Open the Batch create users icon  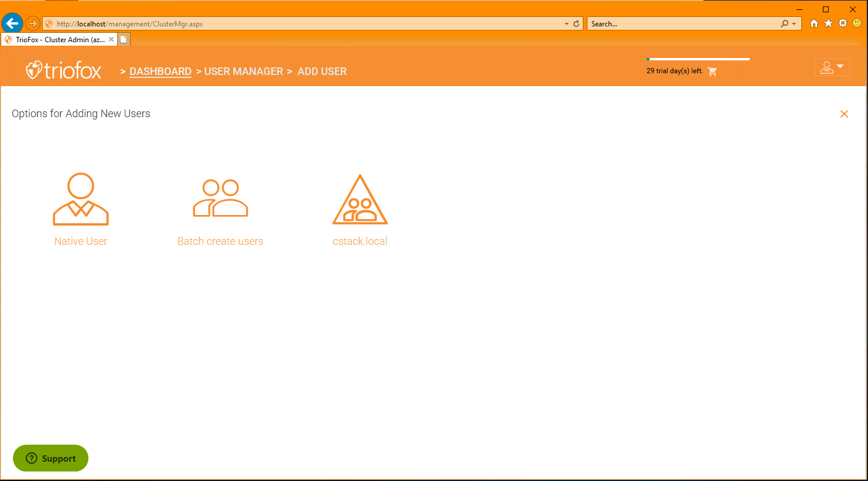tap(221, 198)
